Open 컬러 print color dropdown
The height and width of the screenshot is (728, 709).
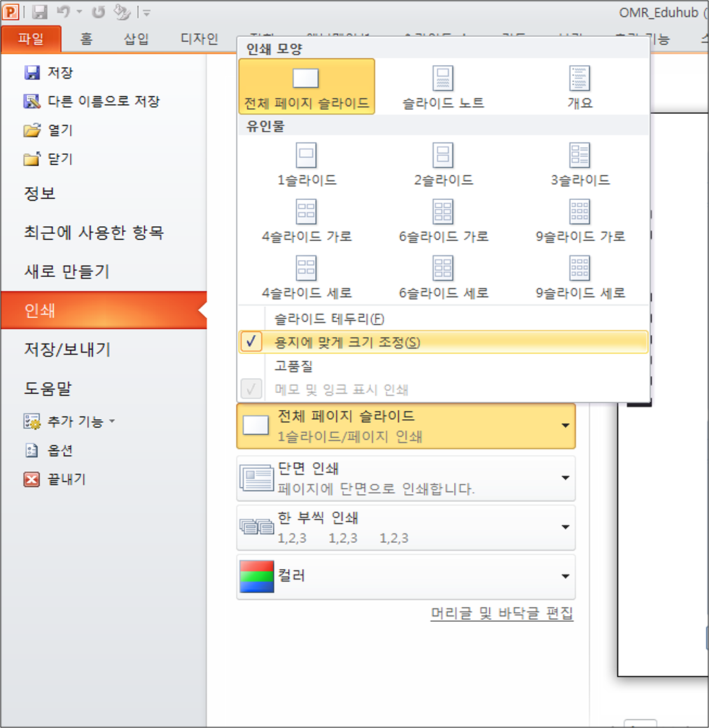coord(406,577)
